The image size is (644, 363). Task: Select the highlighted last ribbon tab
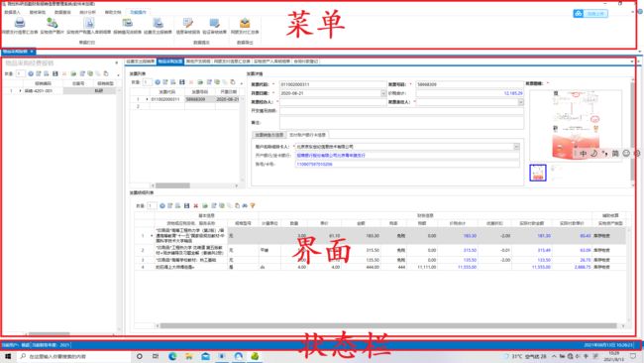point(138,12)
